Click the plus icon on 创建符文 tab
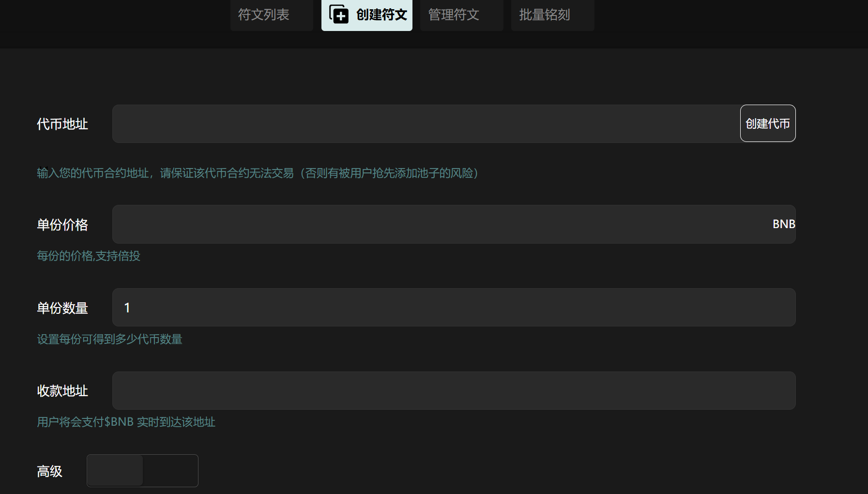Screen dimensions: 868x494 point(339,15)
